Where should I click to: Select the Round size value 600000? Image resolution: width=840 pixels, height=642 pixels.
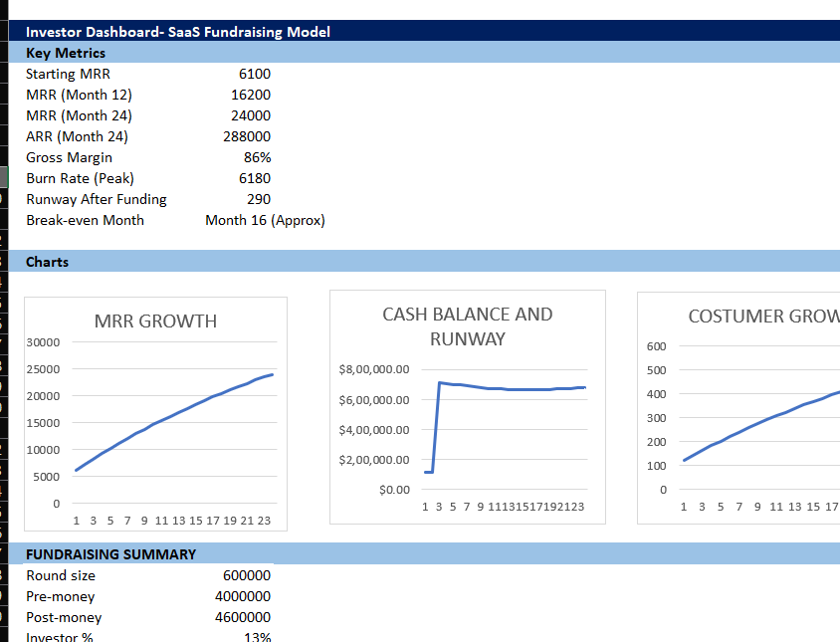(247, 575)
